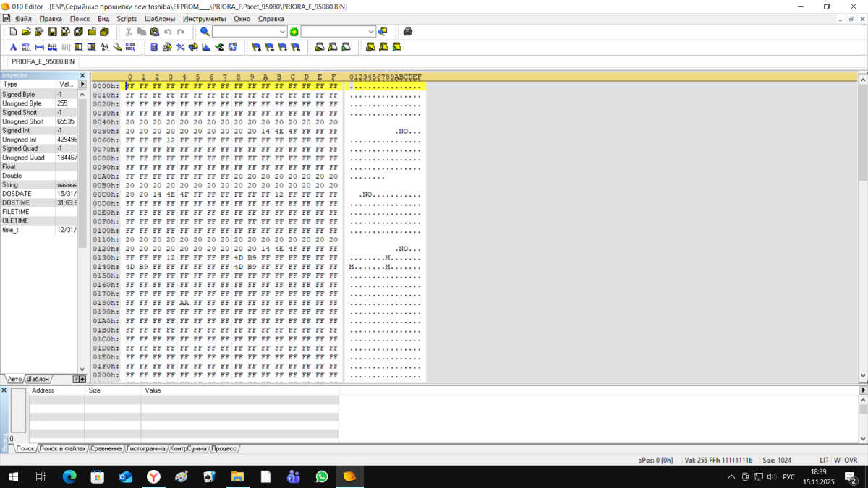Image resolution: width=868 pixels, height=488 pixels.
Task: Click the first script scroll icon
Action: [319, 47]
